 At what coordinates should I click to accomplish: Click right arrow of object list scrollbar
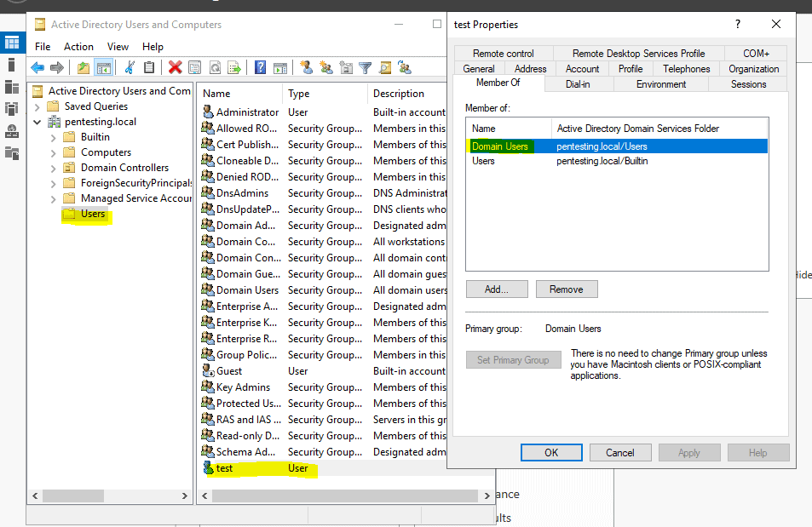(487, 495)
